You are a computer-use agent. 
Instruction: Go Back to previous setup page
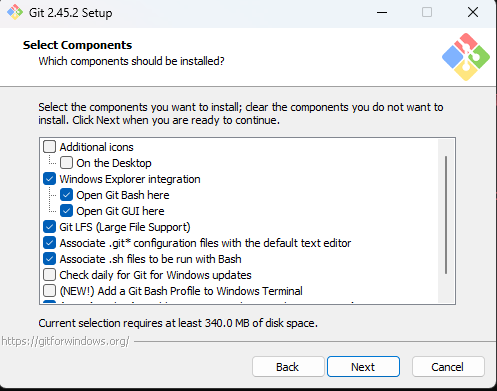pyautogui.click(x=288, y=367)
